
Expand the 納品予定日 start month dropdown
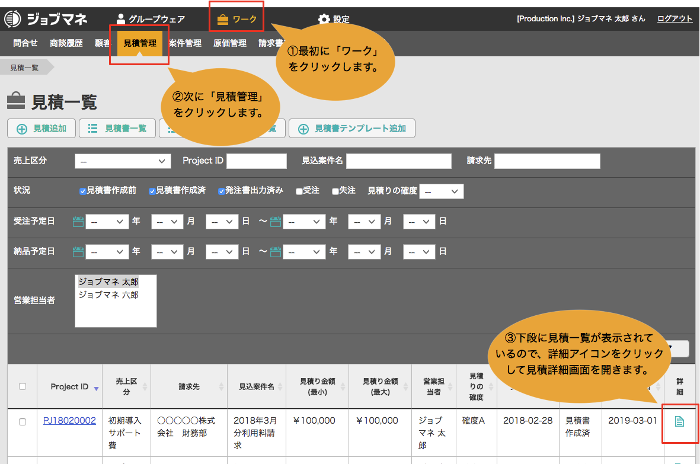point(167,252)
